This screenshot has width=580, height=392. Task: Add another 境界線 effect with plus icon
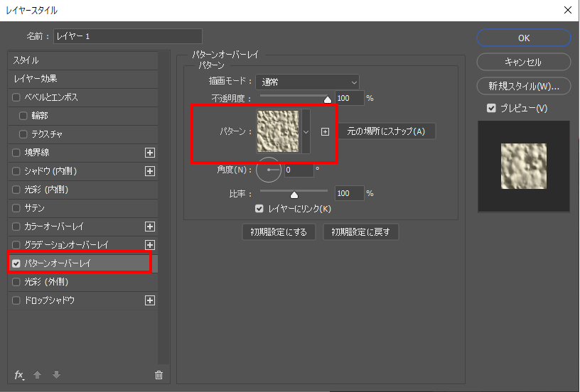coord(150,152)
